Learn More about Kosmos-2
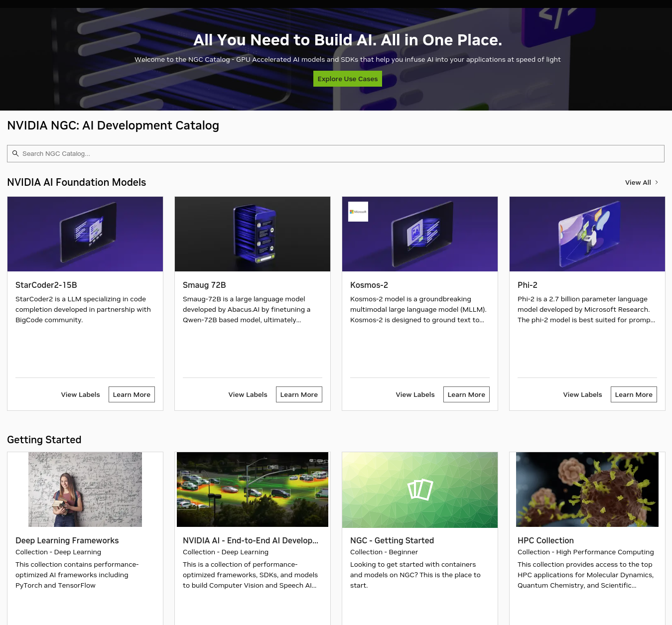The image size is (672, 625). [x=466, y=394]
